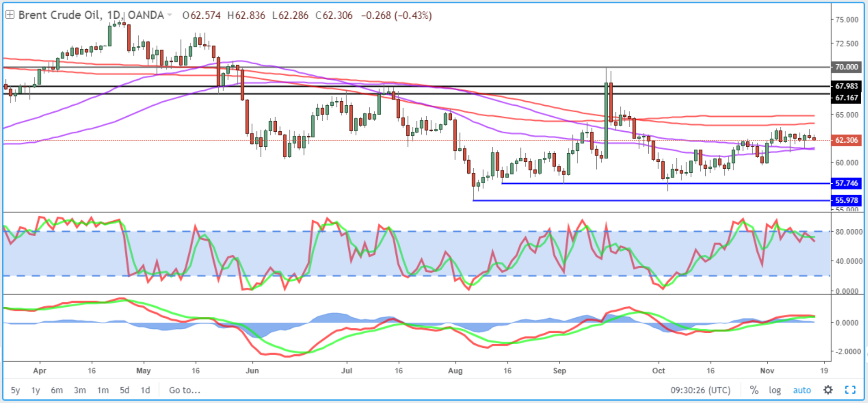Click the Brent Crude Oil symbol title

[59, 15]
